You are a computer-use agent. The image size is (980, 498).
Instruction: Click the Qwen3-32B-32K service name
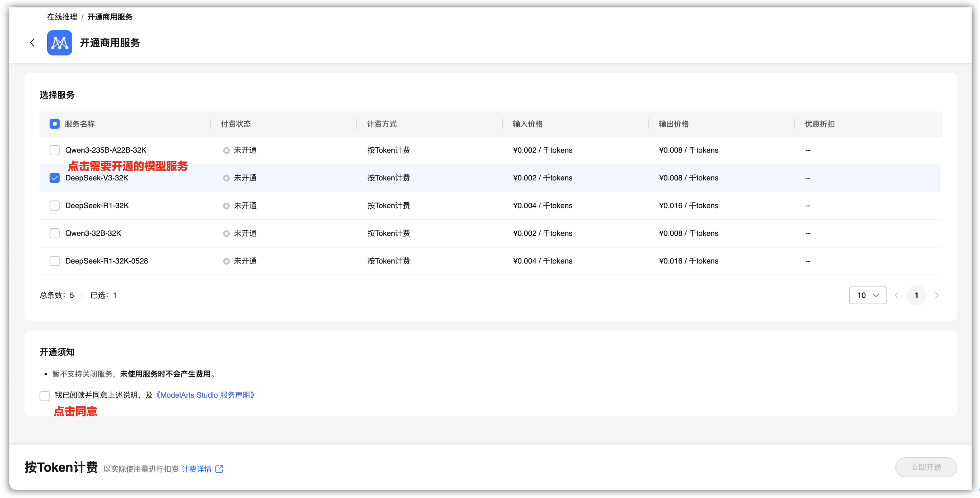pyautogui.click(x=93, y=233)
